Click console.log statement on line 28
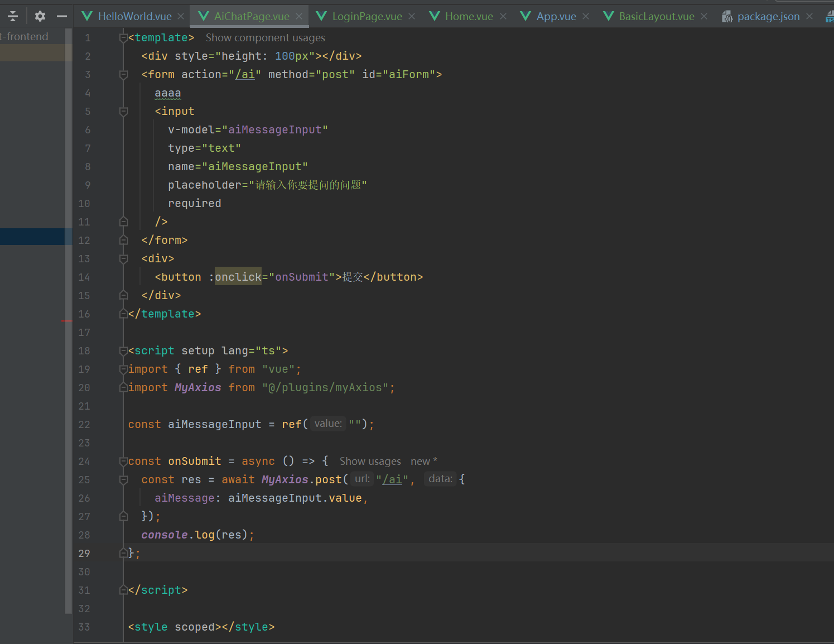Screen dimensions: 834x644 [x=197, y=535]
